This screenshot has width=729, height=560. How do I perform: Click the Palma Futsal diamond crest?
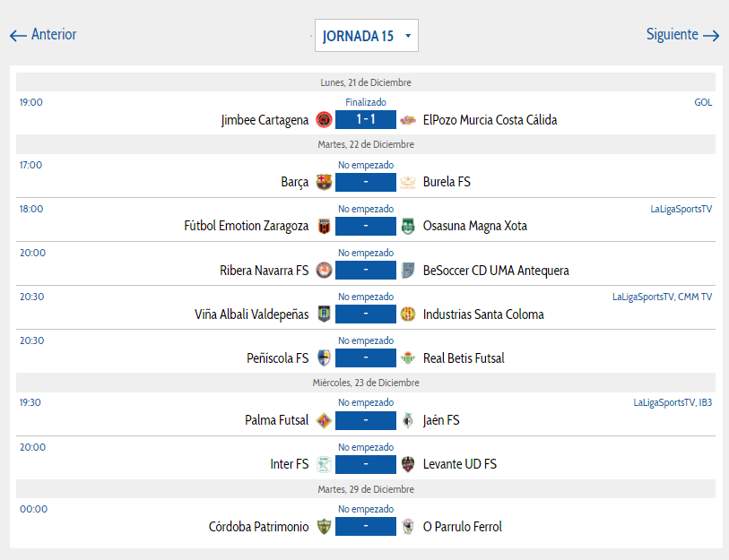pyautogui.click(x=324, y=420)
